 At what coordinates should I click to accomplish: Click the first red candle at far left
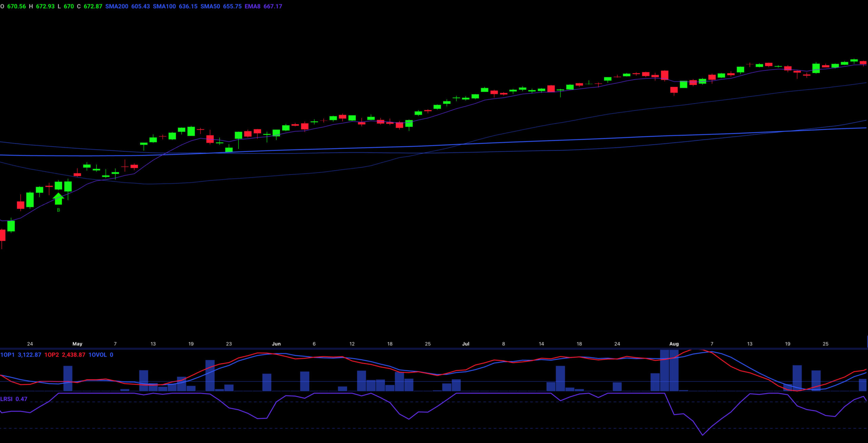point(3,235)
